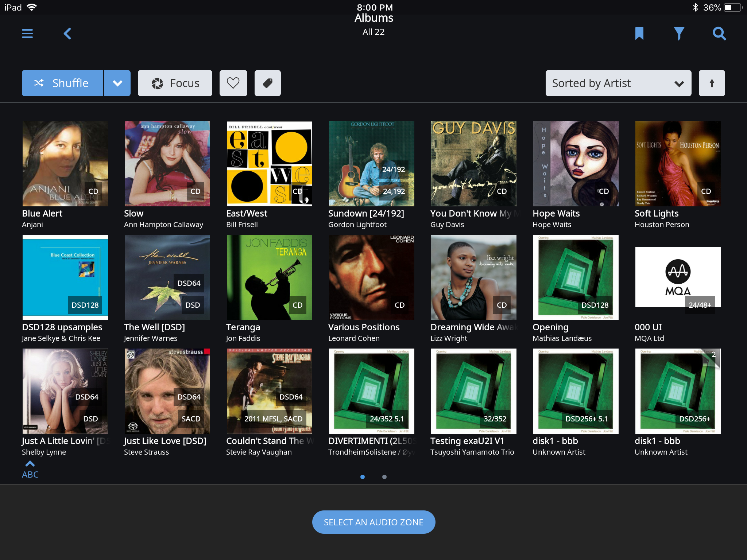Open the Slow album cover

point(167,164)
